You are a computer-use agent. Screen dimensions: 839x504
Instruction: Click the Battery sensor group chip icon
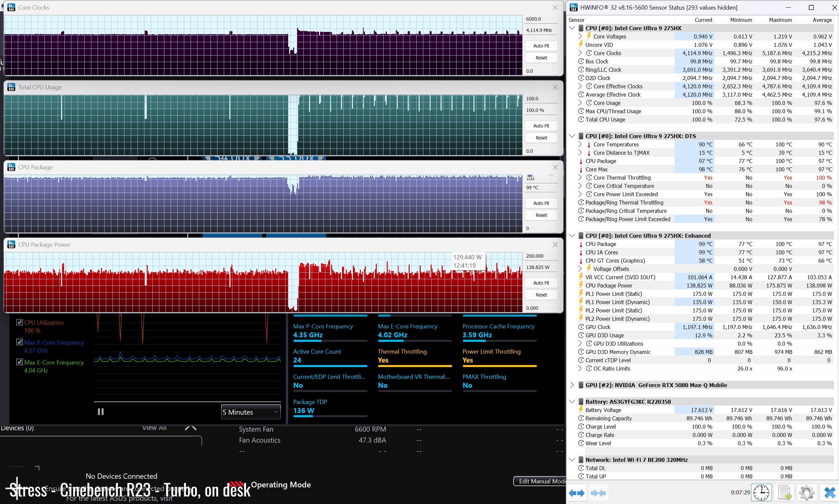(581, 401)
